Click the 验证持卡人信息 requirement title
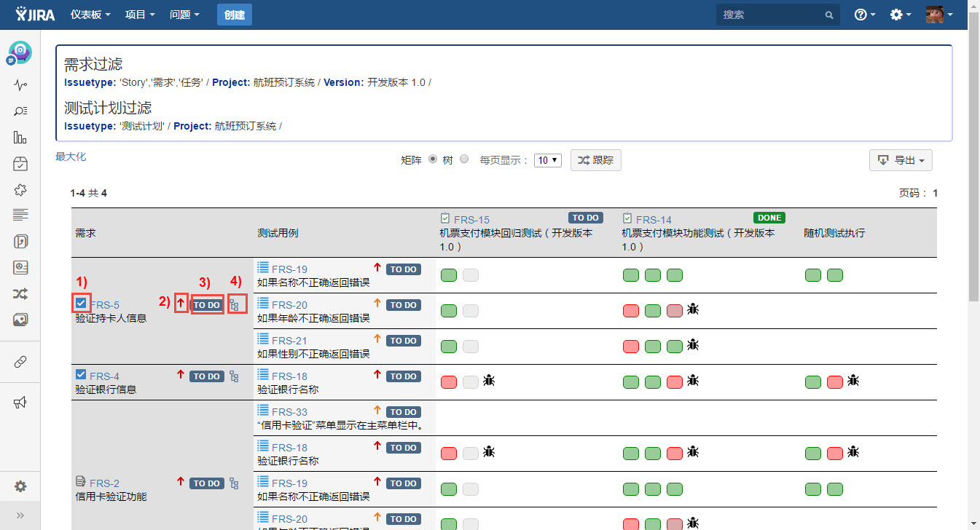 111,318
